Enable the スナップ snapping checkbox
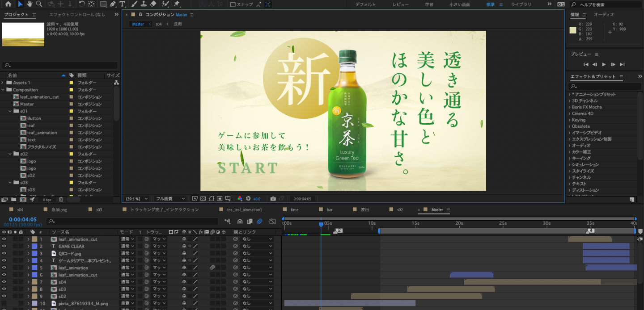Screen dimensions: 644x310 click(233, 4)
